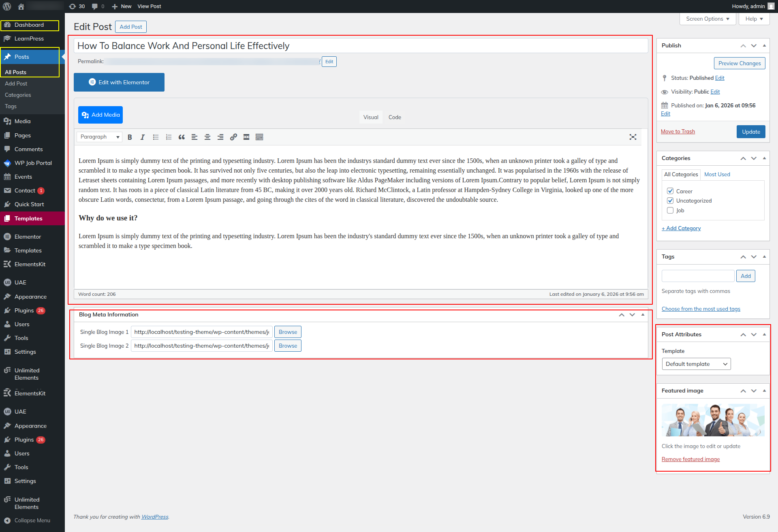This screenshot has height=532, width=778.
Task: Open the Default template dropdown
Action: click(696, 364)
